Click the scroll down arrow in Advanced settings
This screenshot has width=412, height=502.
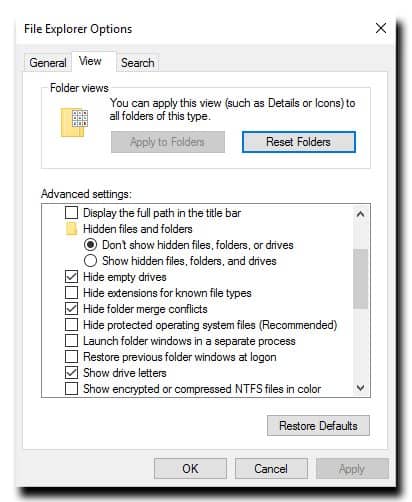(360, 388)
